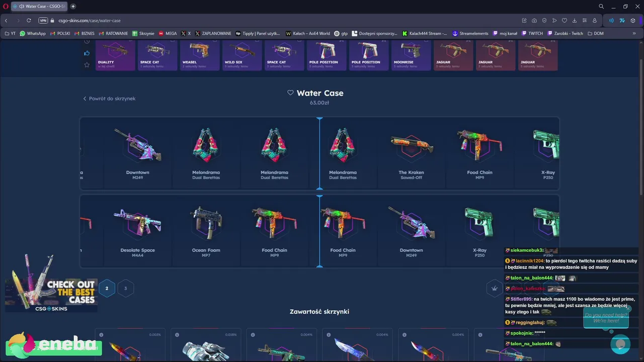Reload the current page
Image resolution: width=644 pixels, height=362 pixels.
coord(29,21)
